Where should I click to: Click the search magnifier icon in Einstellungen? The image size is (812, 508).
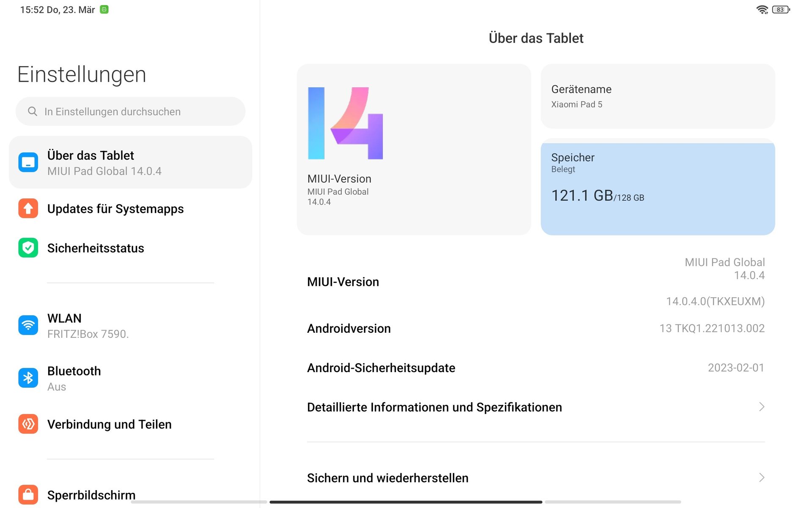click(33, 111)
